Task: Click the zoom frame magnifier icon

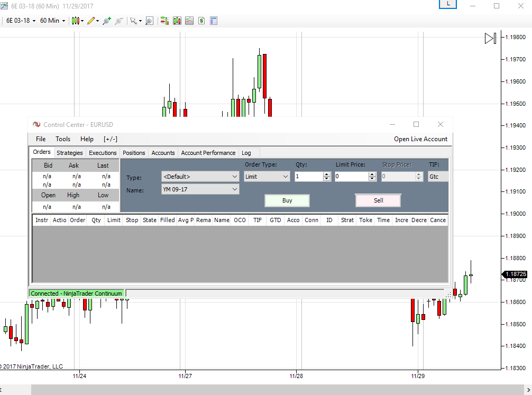Action: tap(149, 21)
